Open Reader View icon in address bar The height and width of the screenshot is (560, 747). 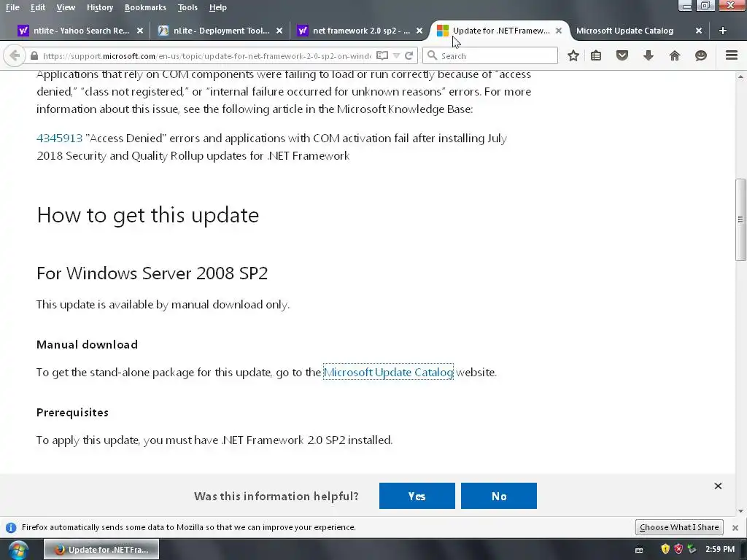382,55
